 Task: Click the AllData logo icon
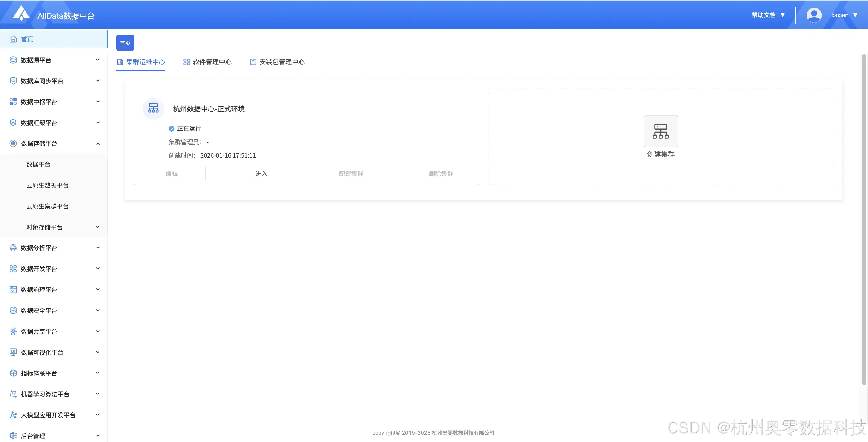pyautogui.click(x=21, y=14)
